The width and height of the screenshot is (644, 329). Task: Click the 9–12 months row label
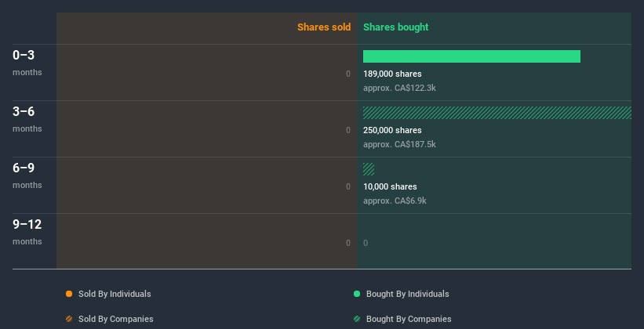27,232
